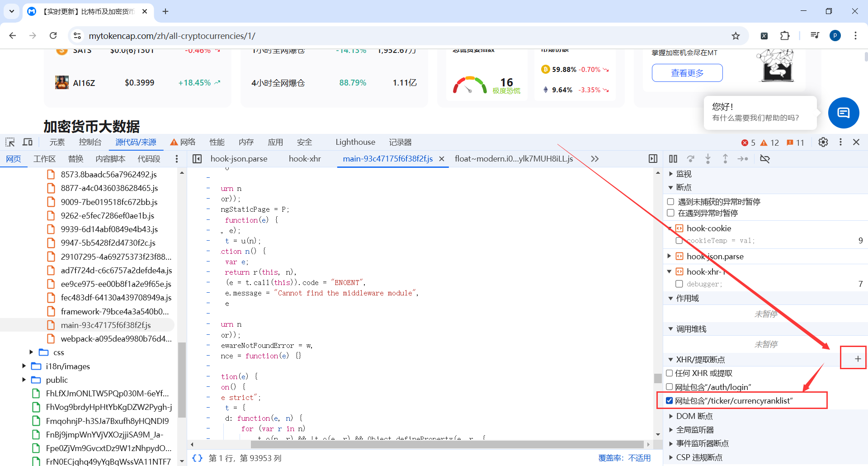Open the chat support bubble
Viewport: 868px width, 466px height.
844,113
